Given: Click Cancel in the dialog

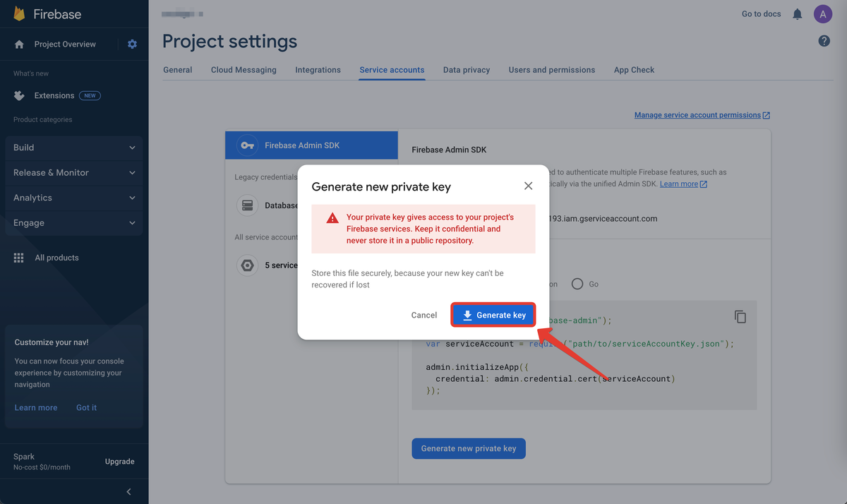Looking at the screenshot, I should pos(424,316).
